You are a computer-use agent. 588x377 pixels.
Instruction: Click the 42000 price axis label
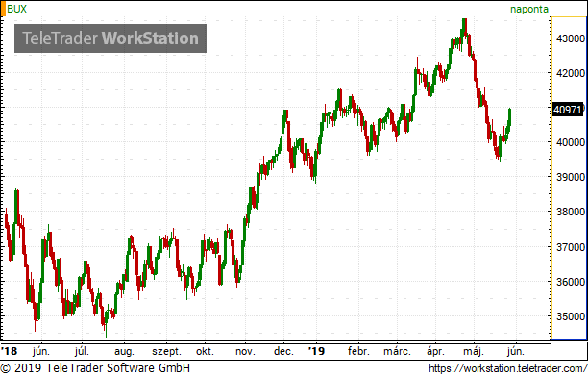point(571,73)
